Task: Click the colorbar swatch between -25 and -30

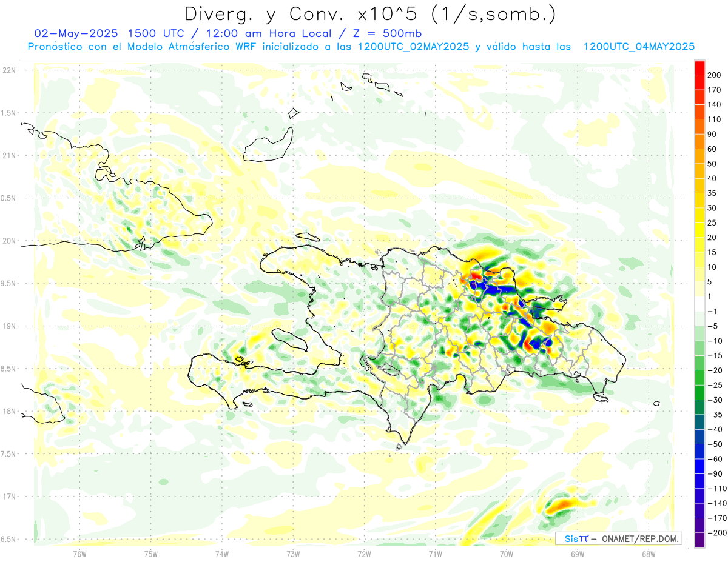Action: (699, 392)
